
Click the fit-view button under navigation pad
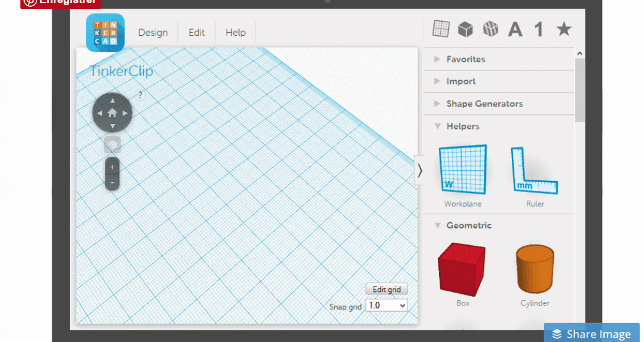[x=112, y=144]
